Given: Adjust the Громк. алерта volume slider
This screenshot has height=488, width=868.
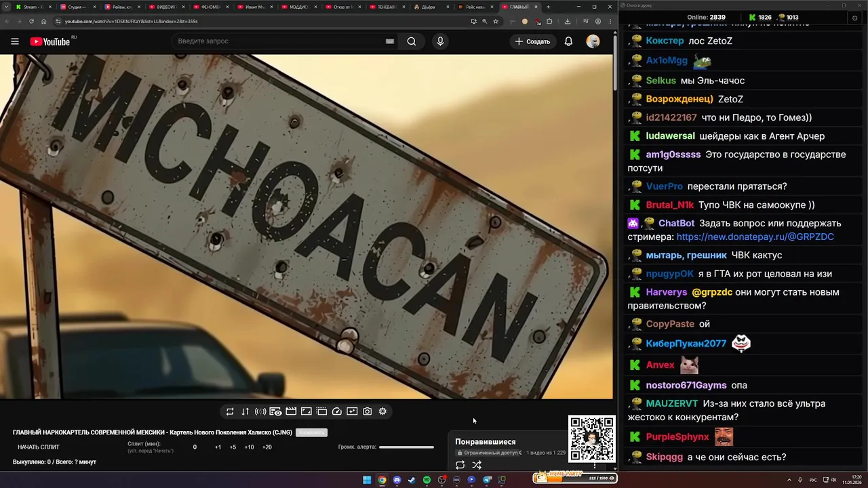Looking at the screenshot, I should [406, 447].
